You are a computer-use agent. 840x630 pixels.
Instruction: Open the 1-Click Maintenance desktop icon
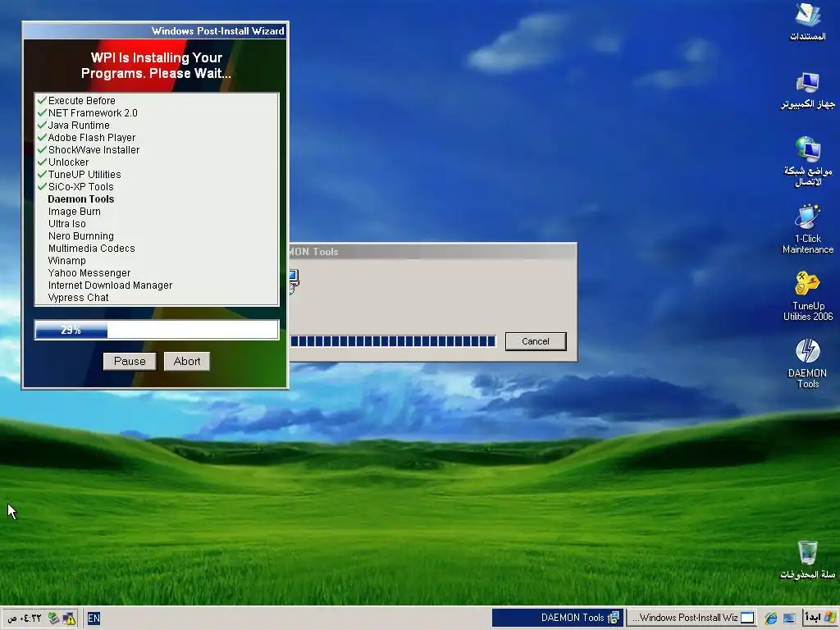pyautogui.click(x=807, y=229)
